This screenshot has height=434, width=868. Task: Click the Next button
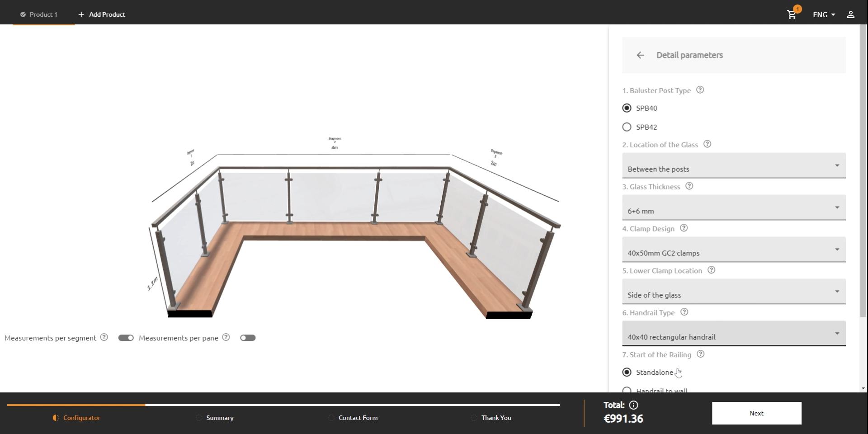point(756,413)
